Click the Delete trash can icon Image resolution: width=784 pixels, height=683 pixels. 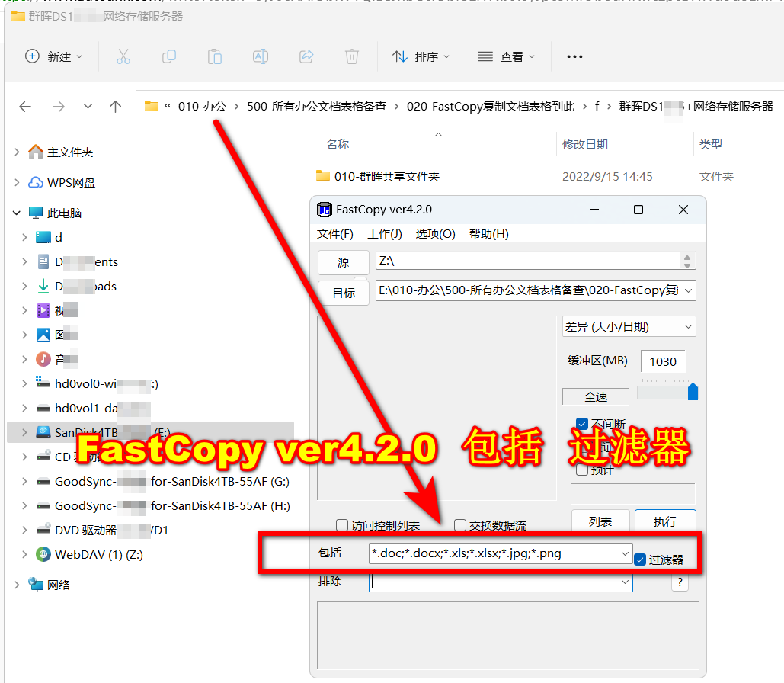point(352,56)
